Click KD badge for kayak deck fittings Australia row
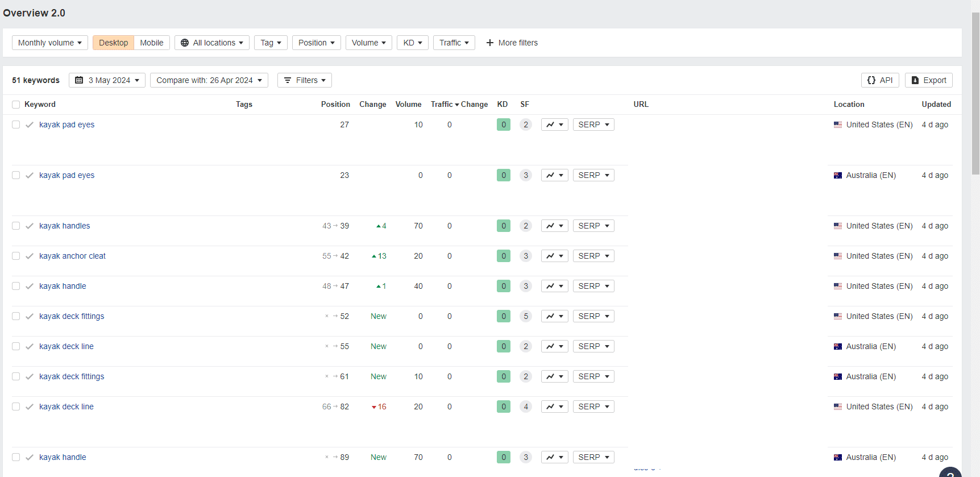The image size is (980, 477). (x=504, y=376)
